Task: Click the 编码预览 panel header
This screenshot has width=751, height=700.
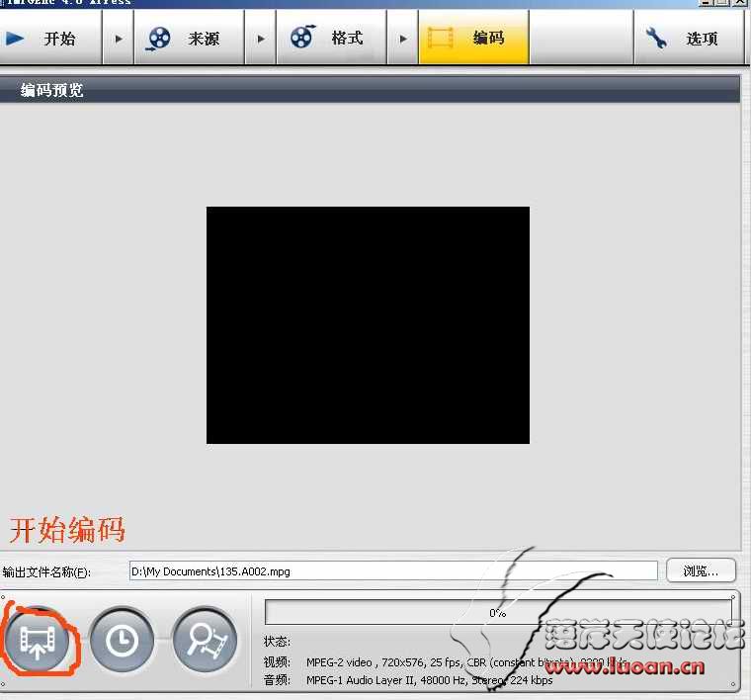Action: pos(370,90)
